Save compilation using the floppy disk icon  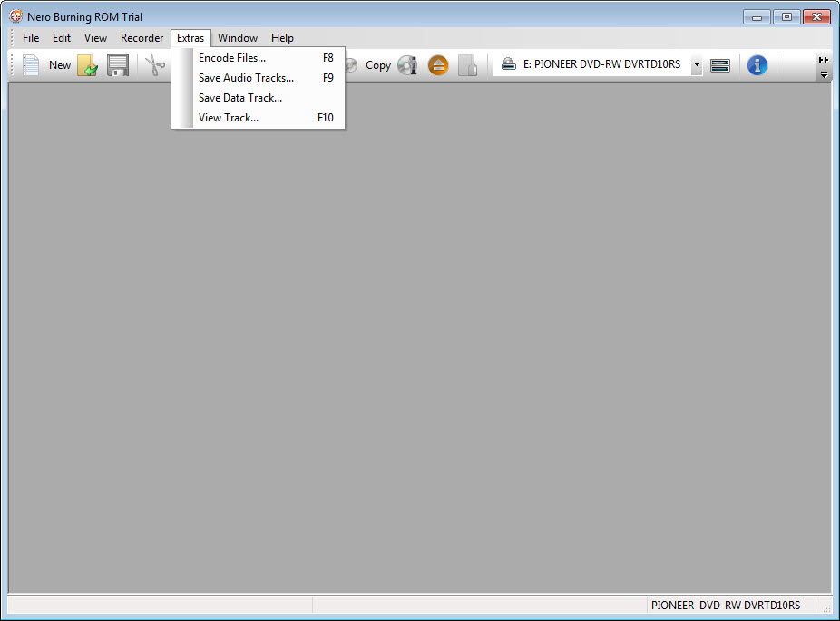118,65
